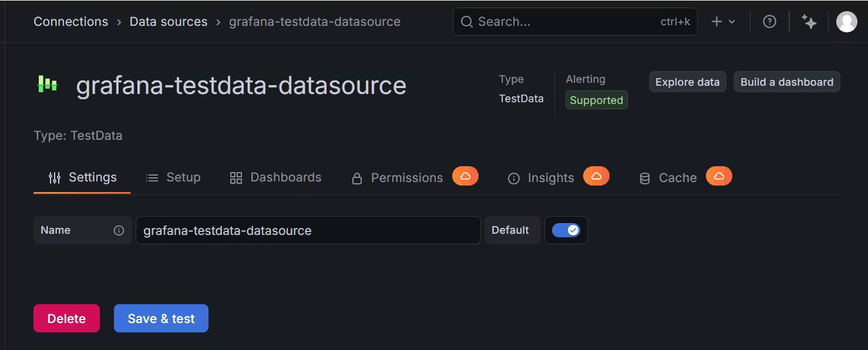The height and width of the screenshot is (350, 868).
Task: Click into the datasource Name input field
Action: [308, 230]
